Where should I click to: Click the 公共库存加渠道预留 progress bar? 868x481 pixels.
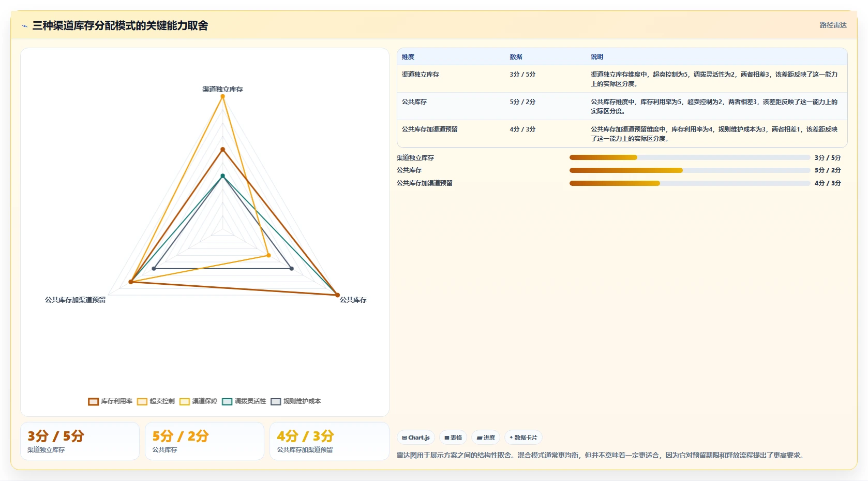point(690,183)
